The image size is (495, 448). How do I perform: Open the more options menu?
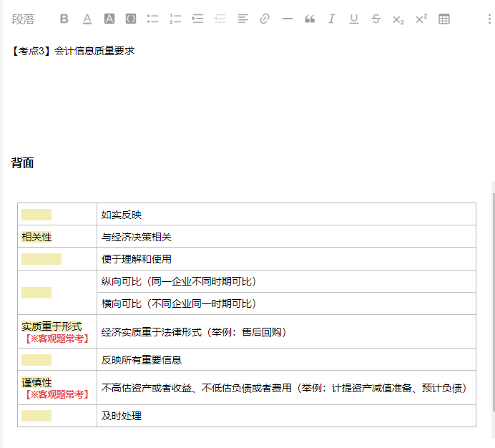(489, 19)
